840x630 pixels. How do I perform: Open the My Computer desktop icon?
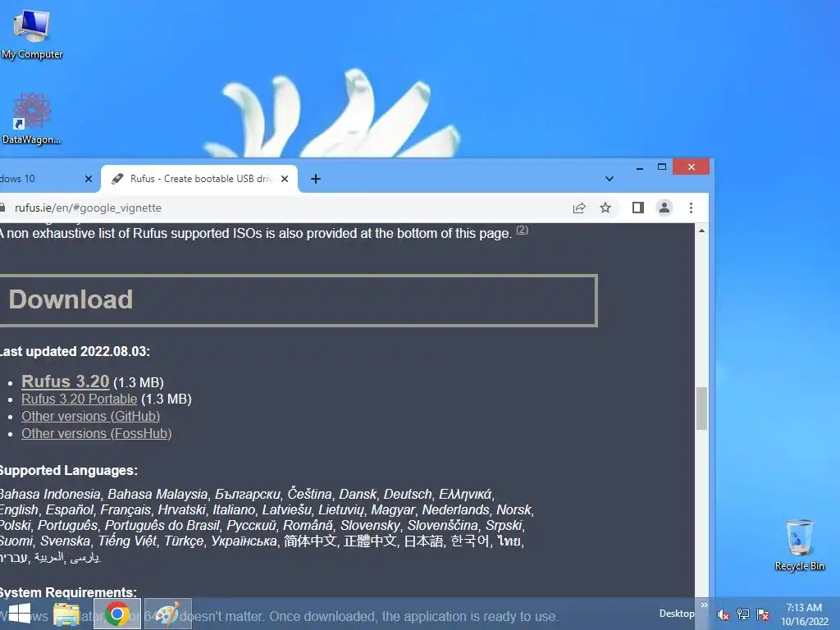pos(31,34)
